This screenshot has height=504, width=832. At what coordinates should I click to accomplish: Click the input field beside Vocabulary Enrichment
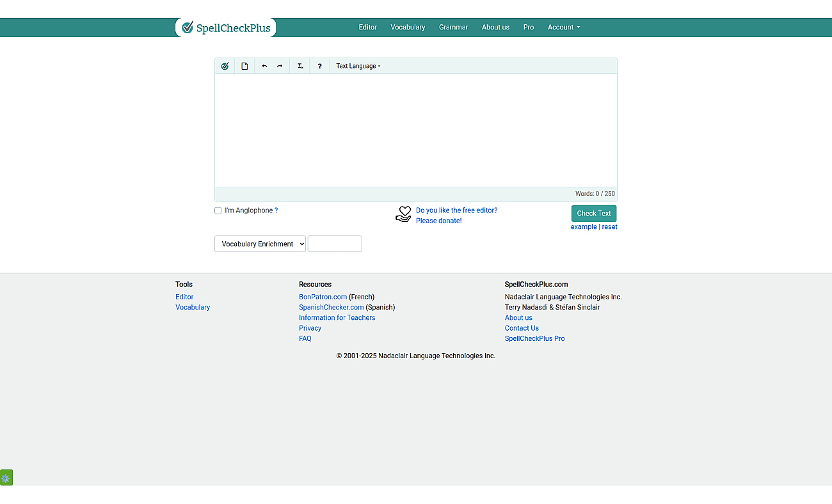point(335,244)
